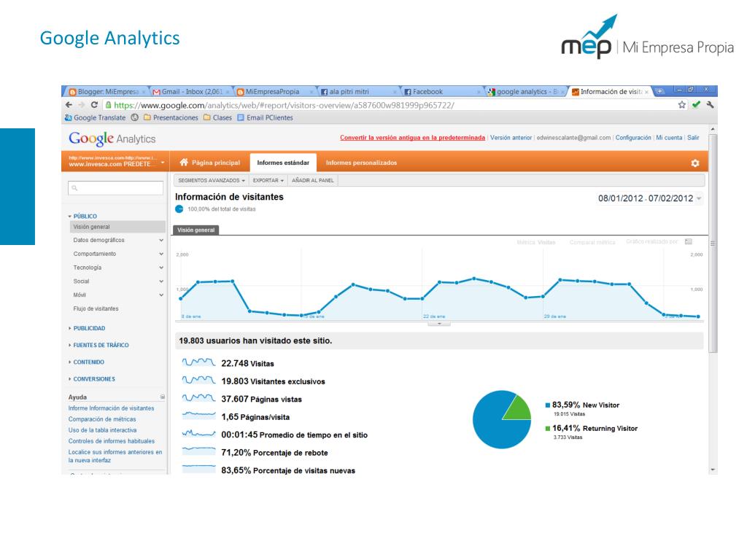Image resolution: width=747 pixels, height=560 pixels.
Task: Go back with browser back arrow
Action: [69, 105]
